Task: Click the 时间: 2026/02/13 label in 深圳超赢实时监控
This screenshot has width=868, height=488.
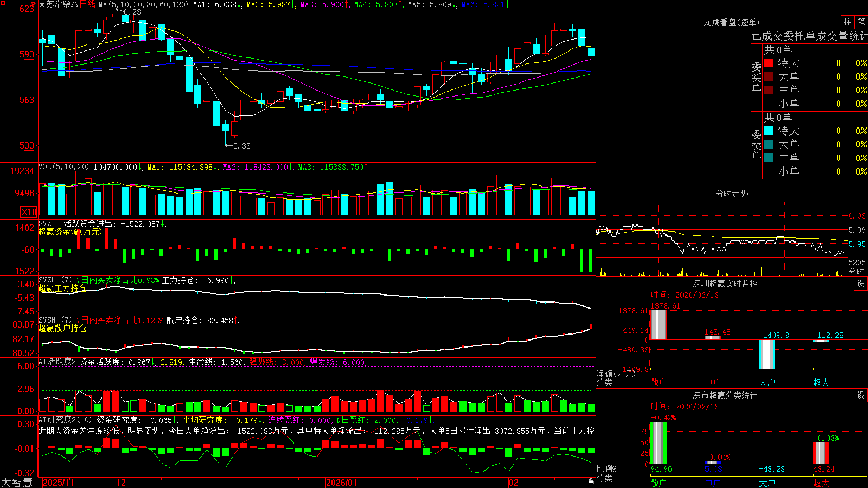Action: coord(684,295)
